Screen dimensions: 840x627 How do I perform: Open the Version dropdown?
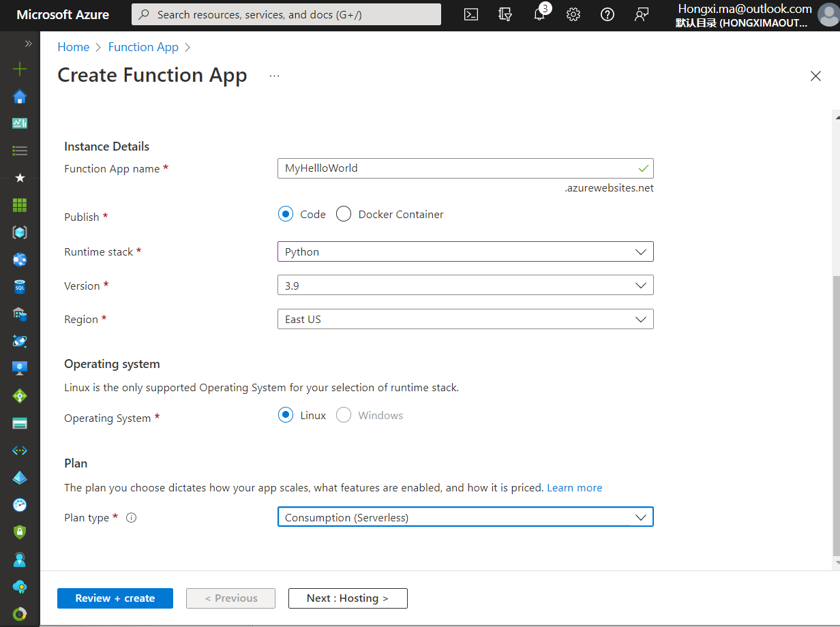(x=465, y=286)
